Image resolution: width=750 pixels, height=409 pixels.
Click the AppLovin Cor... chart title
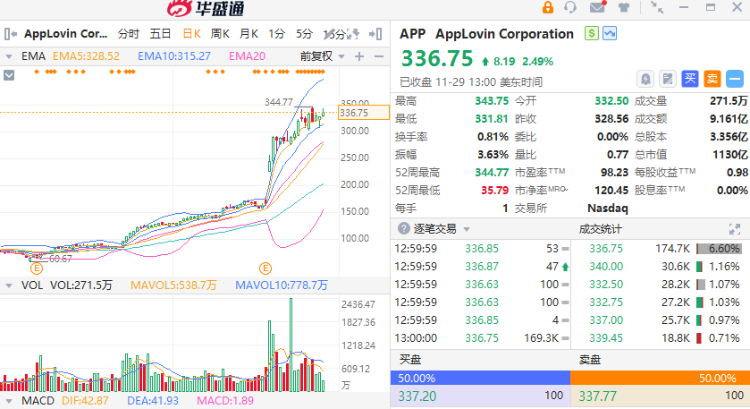point(66,34)
